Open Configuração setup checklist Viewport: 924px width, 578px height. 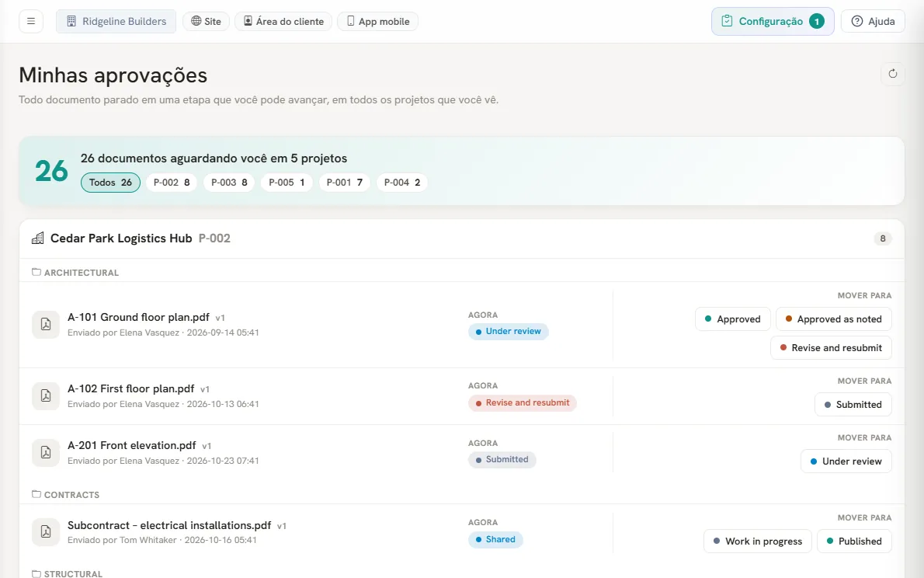[x=773, y=21]
